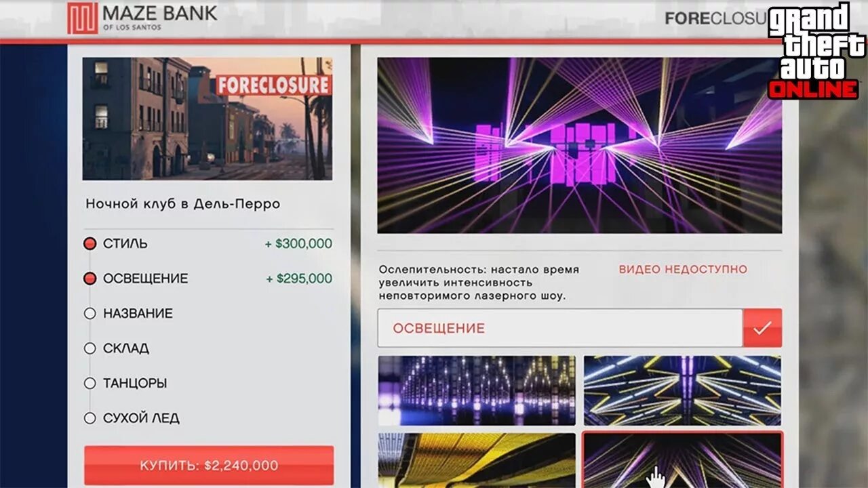868x488 pixels.
Task: Click the Ночной клуб в Дель-Перро title
Action: point(182,204)
